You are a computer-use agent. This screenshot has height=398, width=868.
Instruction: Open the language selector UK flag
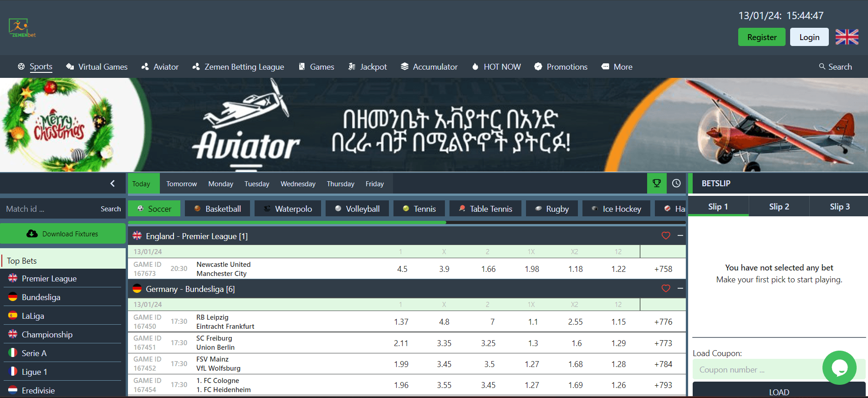tap(847, 37)
